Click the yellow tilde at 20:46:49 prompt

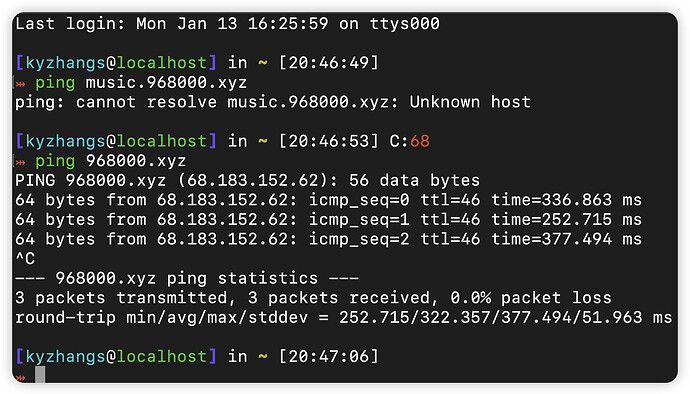point(263,63)
